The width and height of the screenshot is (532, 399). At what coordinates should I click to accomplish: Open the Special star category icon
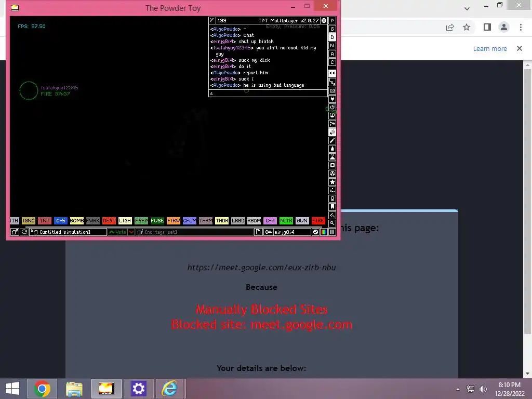(x=332, y=182)
